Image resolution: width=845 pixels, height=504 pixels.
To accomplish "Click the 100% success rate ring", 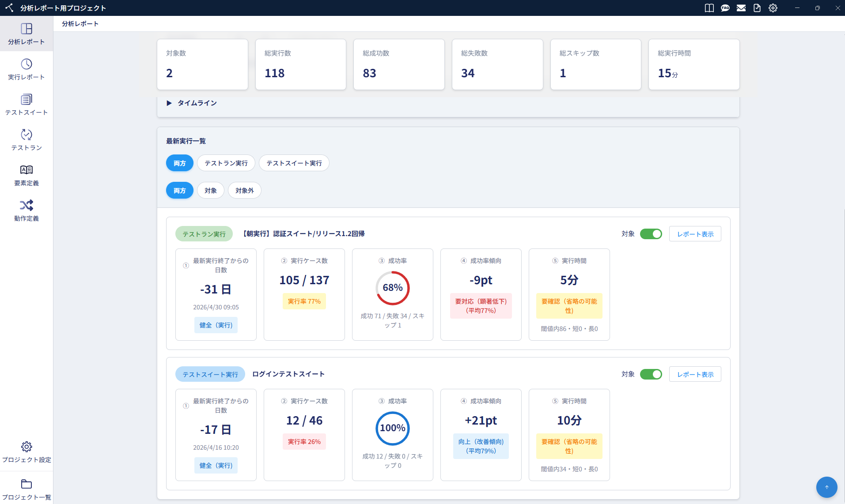I will (x=393, y=428).
